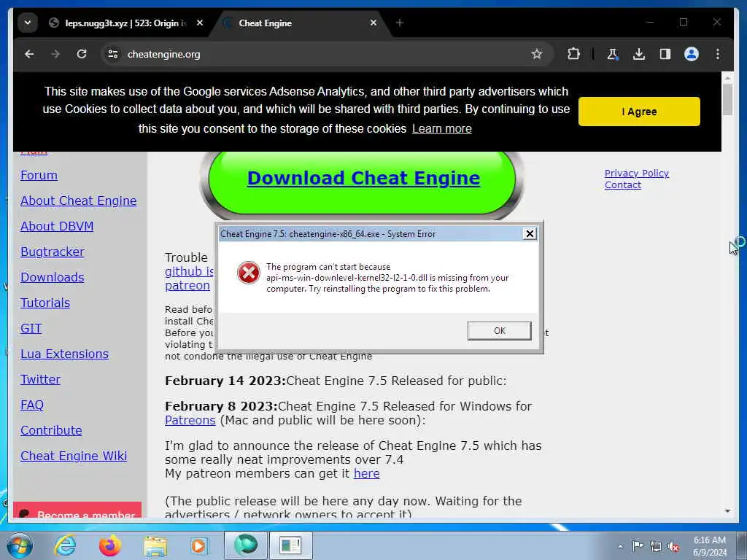Toggle the browser side panel
Image resolution: width=747 pixels, height=560 pixels.
click(665, 54)
